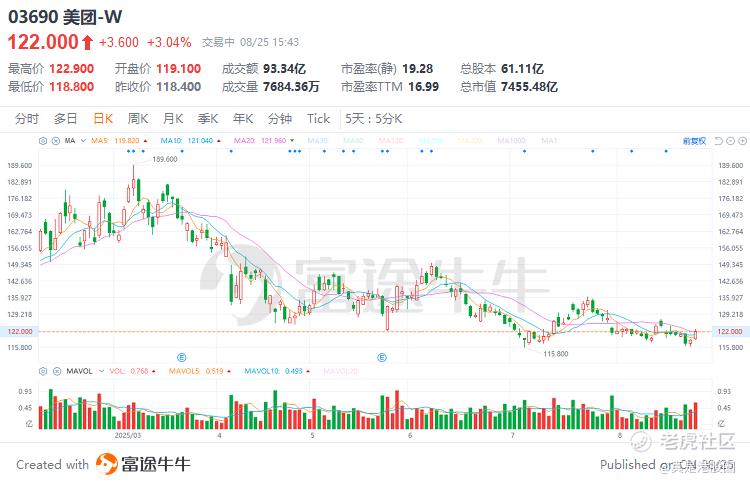Click the 03690 美团-W stock title
This screenshot has height=485, width=750.
65,17
